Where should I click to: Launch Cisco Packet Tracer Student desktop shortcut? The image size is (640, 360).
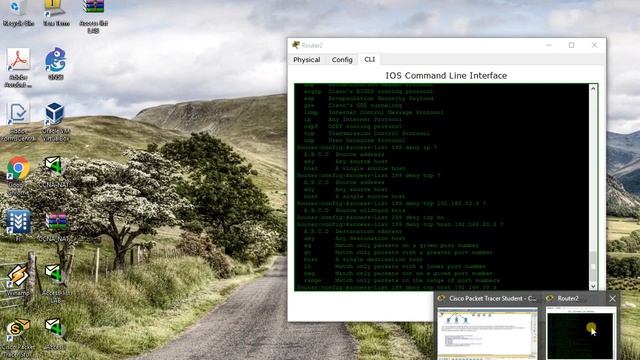[x=17, y=338]
